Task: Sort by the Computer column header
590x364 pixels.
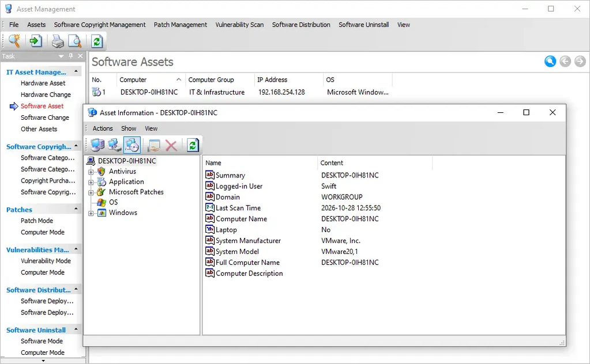Action: pyautogui.click(x=151, y=79)
